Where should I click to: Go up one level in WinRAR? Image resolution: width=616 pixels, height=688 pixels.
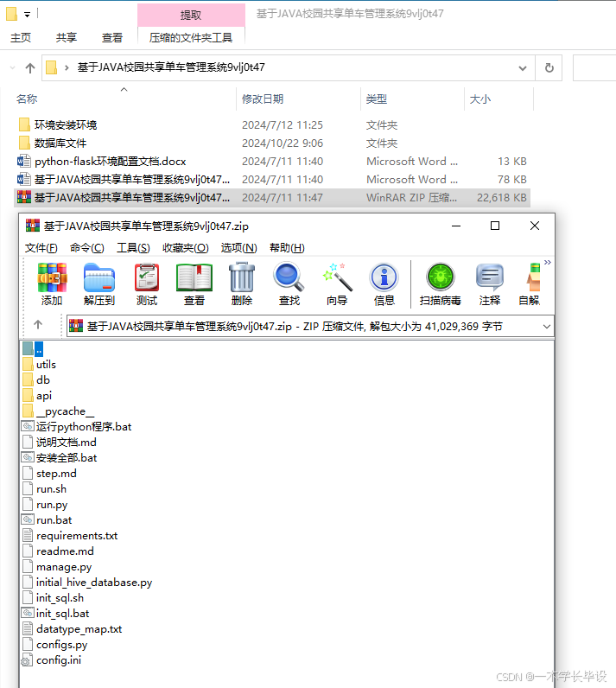point(38,325)
